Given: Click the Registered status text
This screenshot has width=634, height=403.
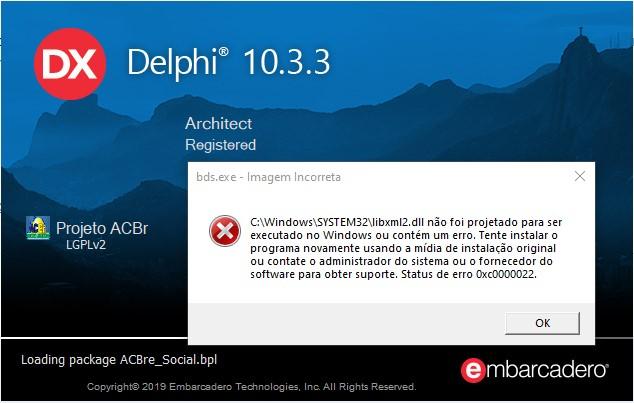Looking at the screenshot, I should coord(220,145).
